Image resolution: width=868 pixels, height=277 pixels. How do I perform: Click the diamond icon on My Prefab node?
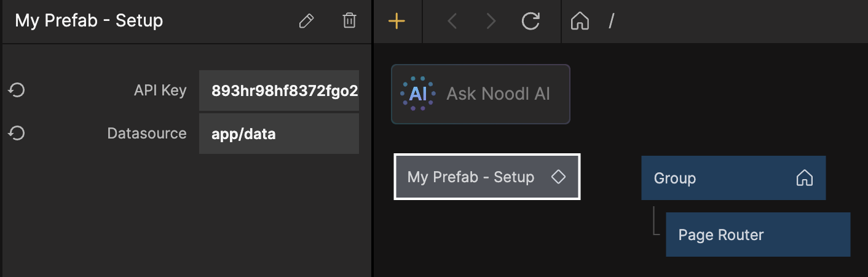558,177
